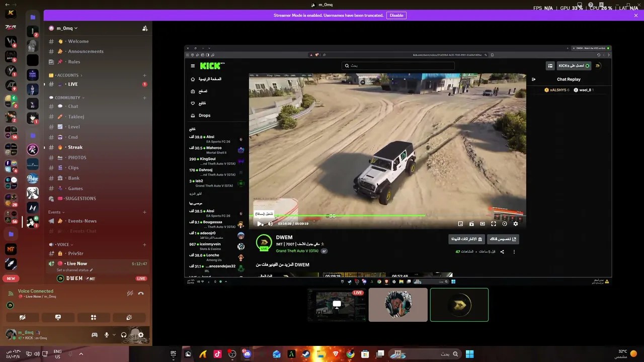
Task: Open the live stream preview tile
Action: [337, 305]
